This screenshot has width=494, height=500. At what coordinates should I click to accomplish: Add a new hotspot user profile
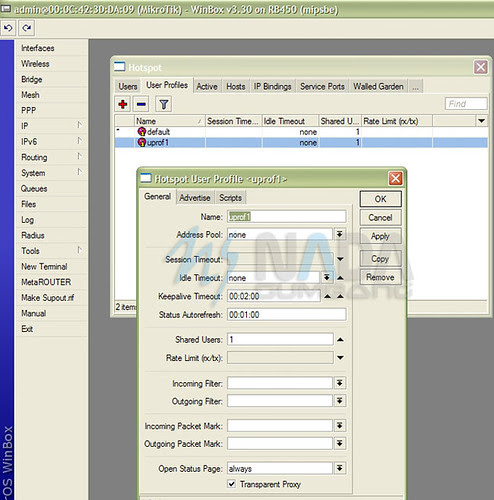point(123,104)
